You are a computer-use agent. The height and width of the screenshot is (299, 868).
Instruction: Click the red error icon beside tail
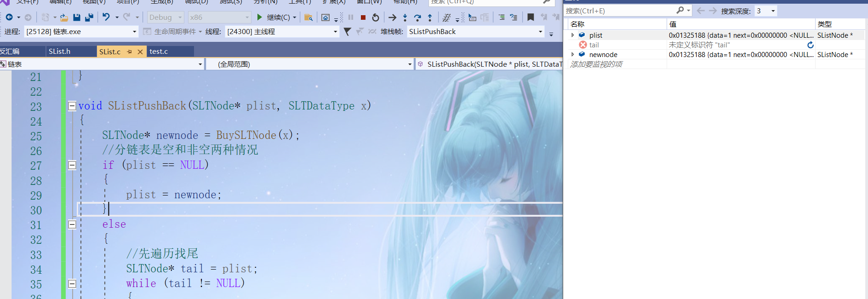click(x=583, y=45)
